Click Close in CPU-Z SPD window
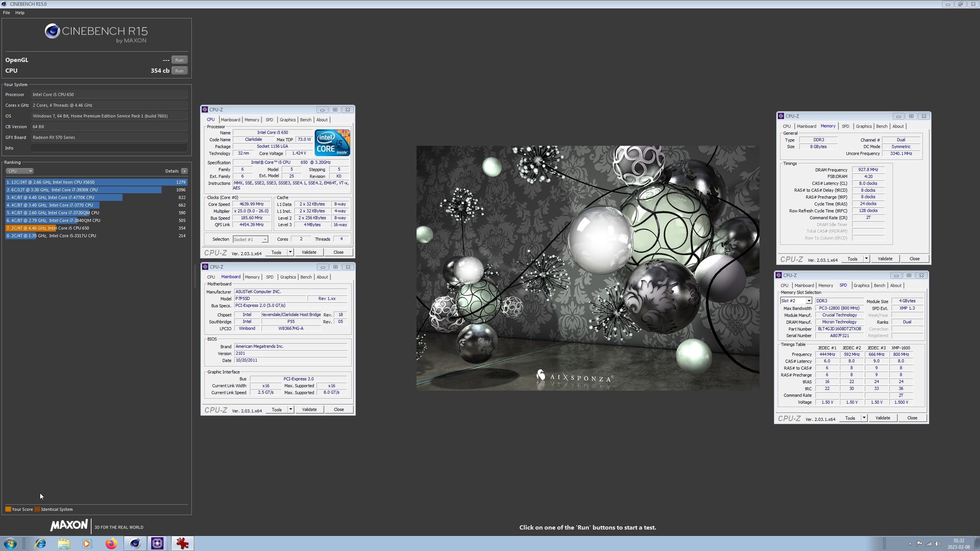This screenshot has width=980, height=551. [912, 418]
